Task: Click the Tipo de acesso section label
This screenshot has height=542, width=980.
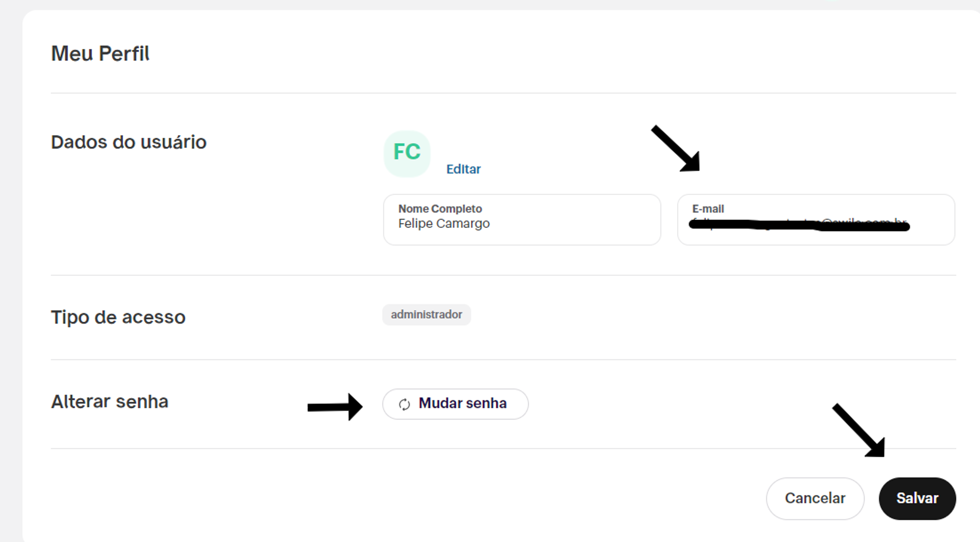Action: (118, 317)
